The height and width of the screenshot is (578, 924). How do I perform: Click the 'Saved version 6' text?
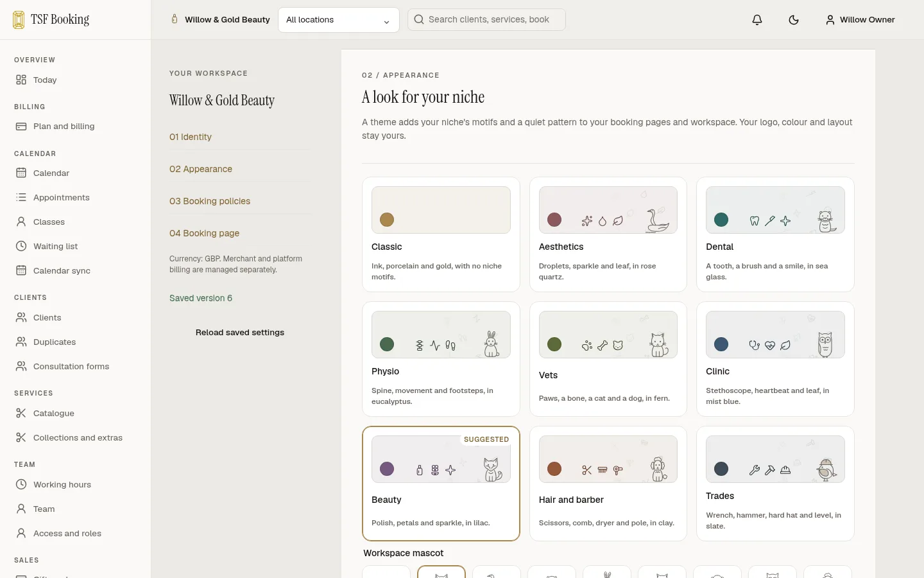coord(201,298)
